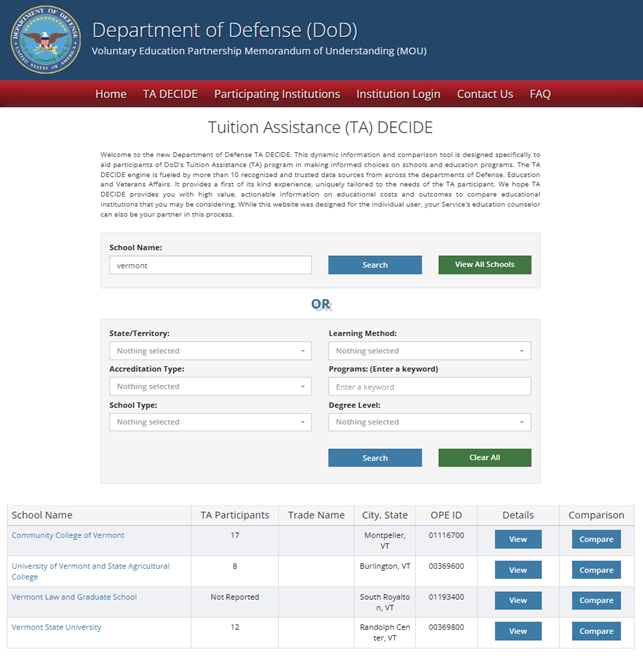Click Search next to School Name field
Screen dimensions: 643x666
point(375,265)
